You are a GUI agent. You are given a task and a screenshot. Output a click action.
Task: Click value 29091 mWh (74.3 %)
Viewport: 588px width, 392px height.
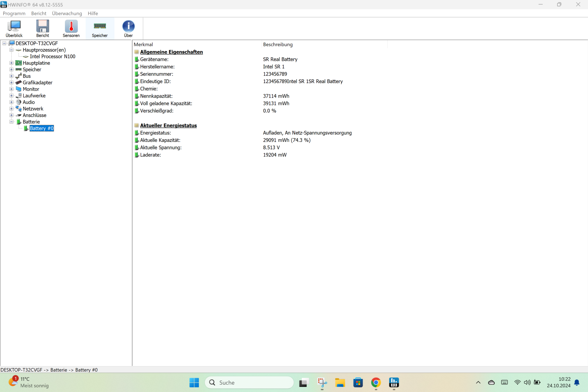287,140
